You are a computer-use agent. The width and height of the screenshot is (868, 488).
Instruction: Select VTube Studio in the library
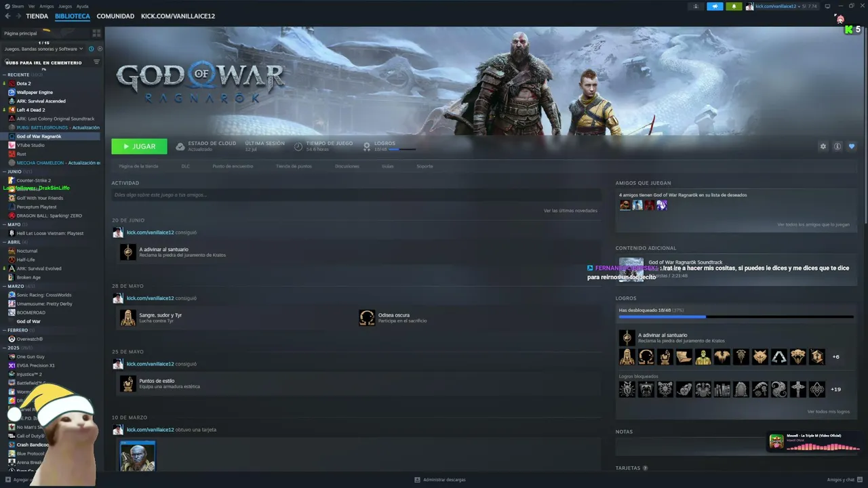31,145
